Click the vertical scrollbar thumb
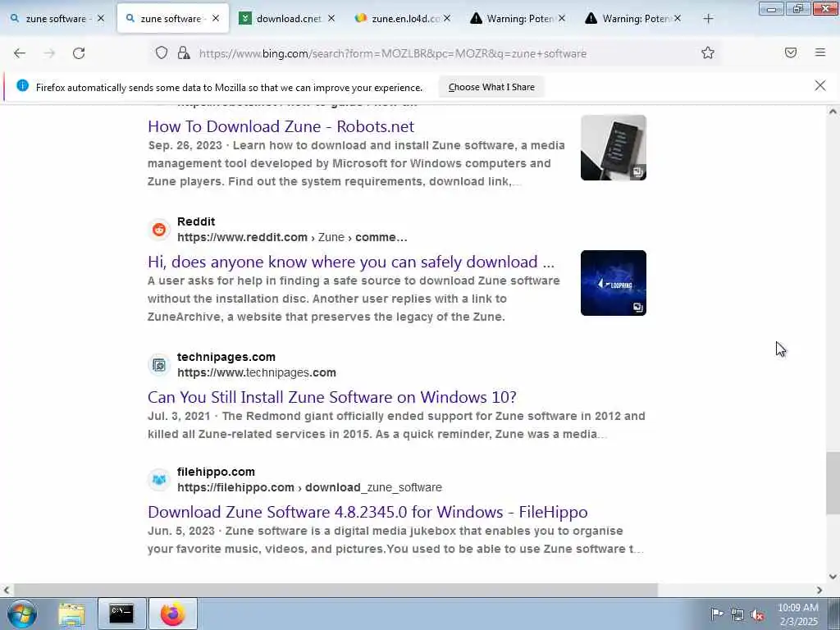 click(833, 483)
